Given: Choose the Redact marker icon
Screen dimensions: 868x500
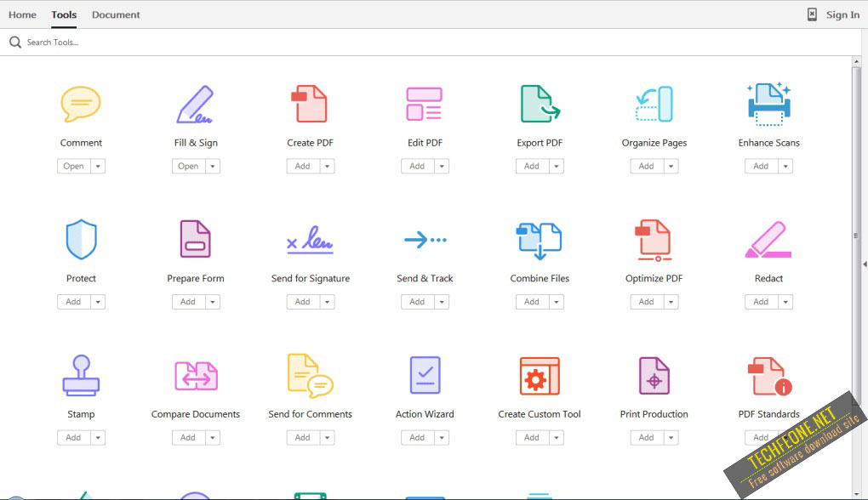Looking at the screenshot, I should [x=768, y=240].
